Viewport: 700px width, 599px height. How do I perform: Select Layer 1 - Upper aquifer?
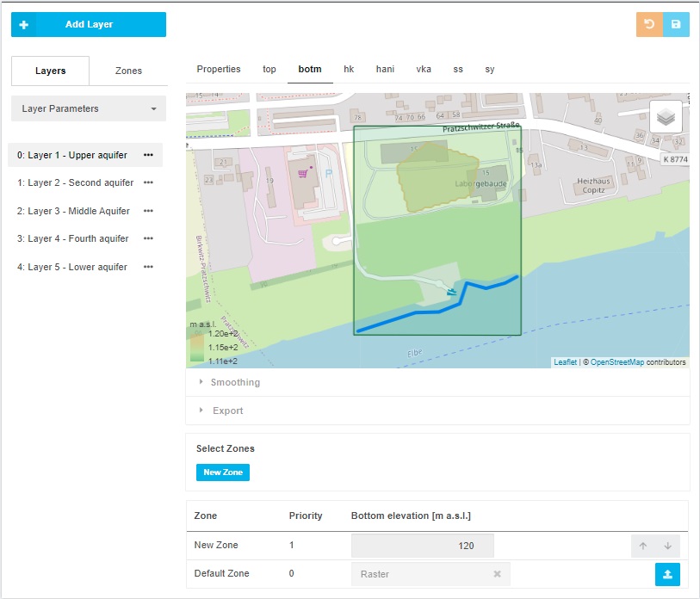[72, 155]
